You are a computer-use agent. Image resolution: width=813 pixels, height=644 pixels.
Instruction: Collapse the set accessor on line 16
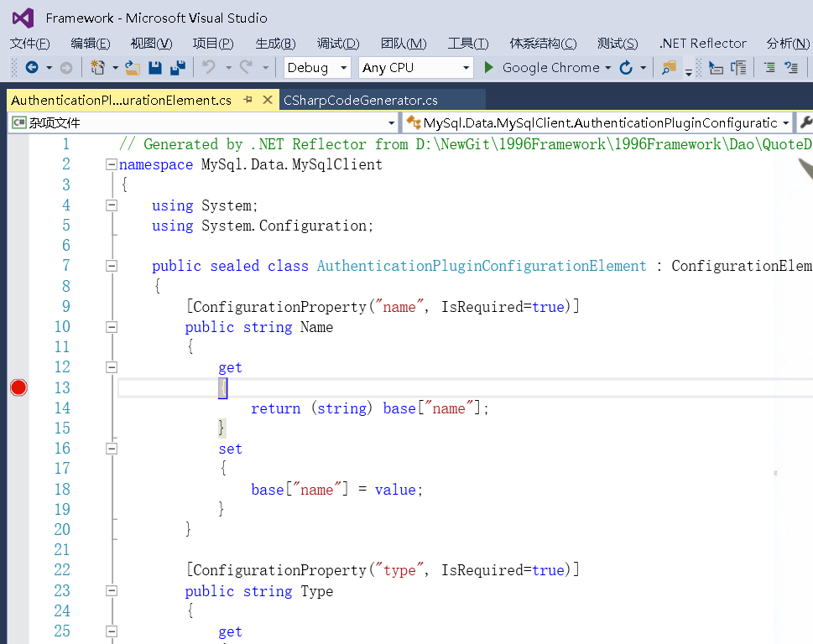(x=111, y=449)
